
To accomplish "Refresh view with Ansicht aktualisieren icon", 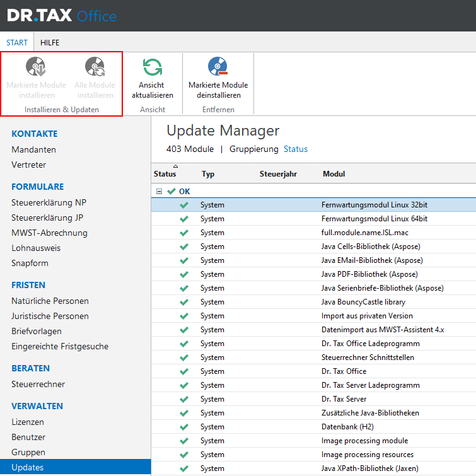I will (x=152, y=67).
